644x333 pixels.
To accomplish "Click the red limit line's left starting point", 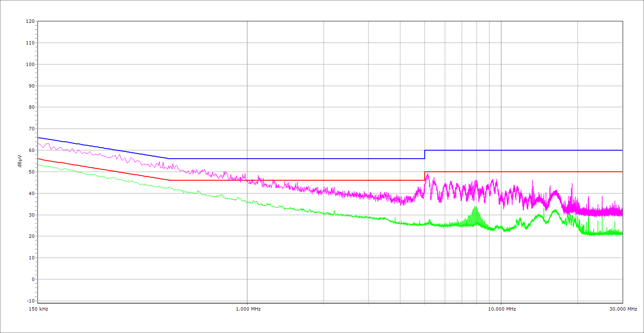I will pyautogui.click(x=38, y=159).
